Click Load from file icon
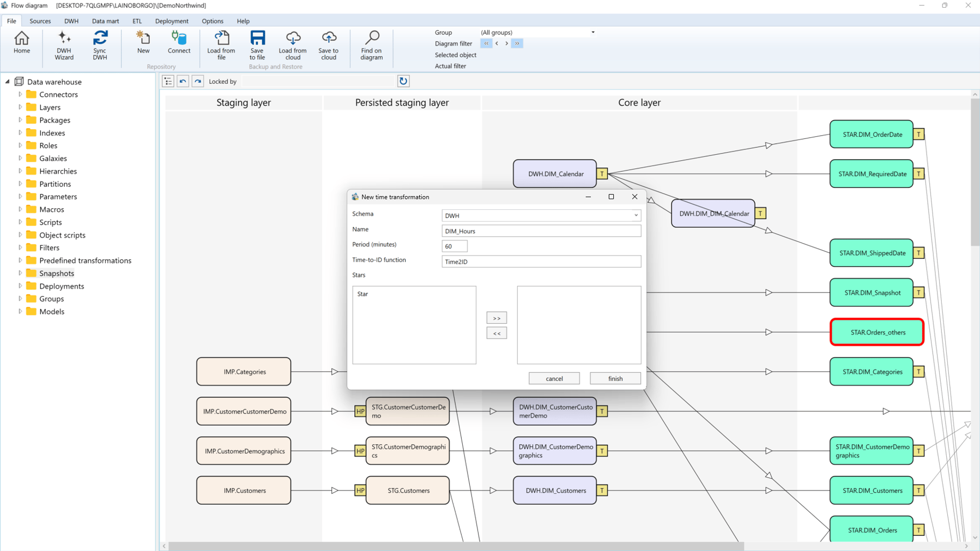The height and width of the screenshot is (551, 980). (x=221, y=45)
